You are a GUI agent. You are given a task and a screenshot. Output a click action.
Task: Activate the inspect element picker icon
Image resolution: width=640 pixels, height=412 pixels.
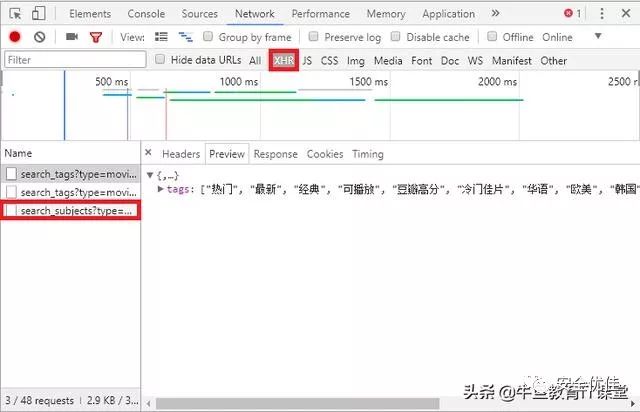[15, 13]
